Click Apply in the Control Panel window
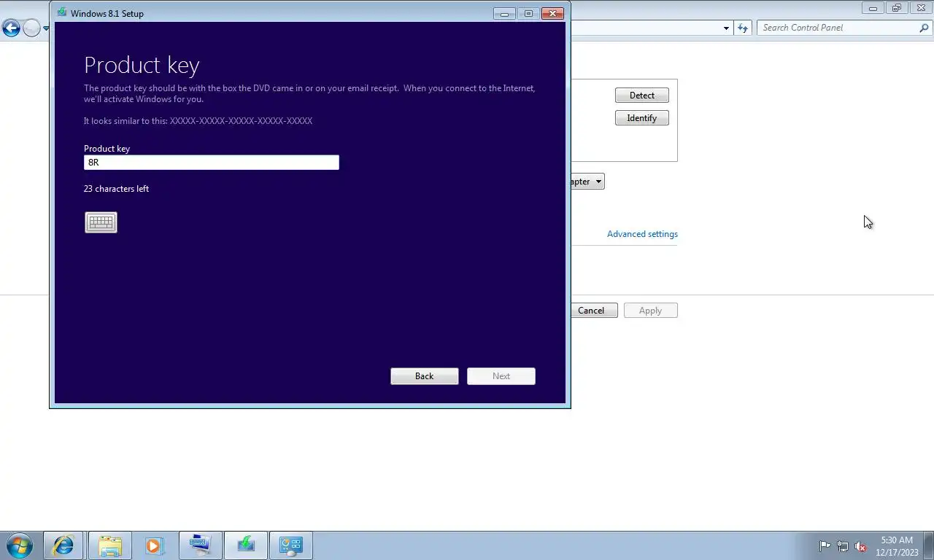The width and height of the screenshot is (934, 560). pyautogui.click(x=651, y=311)
